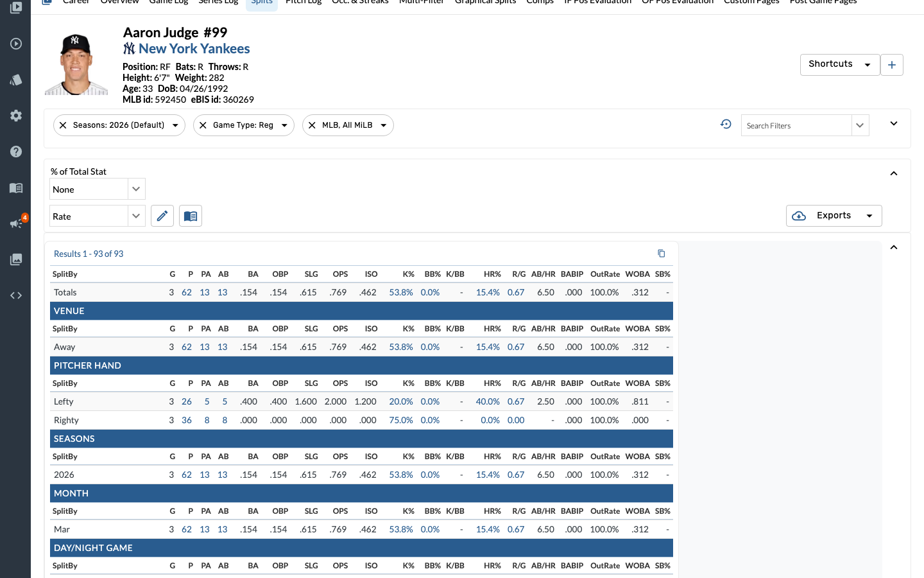Click the tags icon below the play circle
This screenshot has height=578, width=924.
[16, 80]
